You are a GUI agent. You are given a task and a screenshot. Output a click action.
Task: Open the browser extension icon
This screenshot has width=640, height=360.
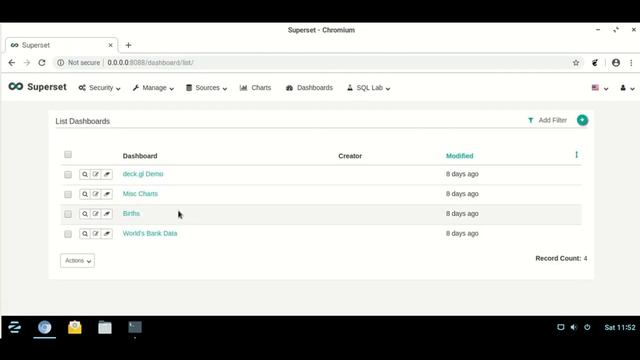595,62
